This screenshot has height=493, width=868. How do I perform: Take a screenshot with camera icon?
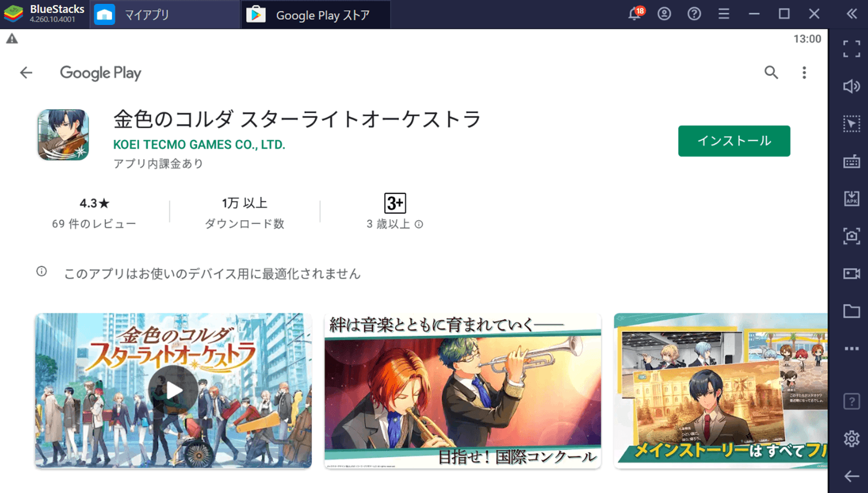(851, 236)
